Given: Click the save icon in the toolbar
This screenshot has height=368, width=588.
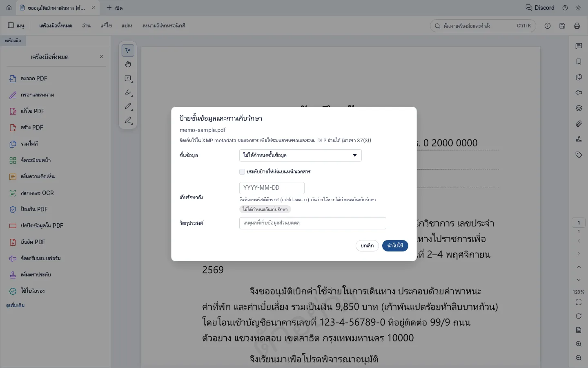Looking at the screenshot, I should tap(562, 26).
